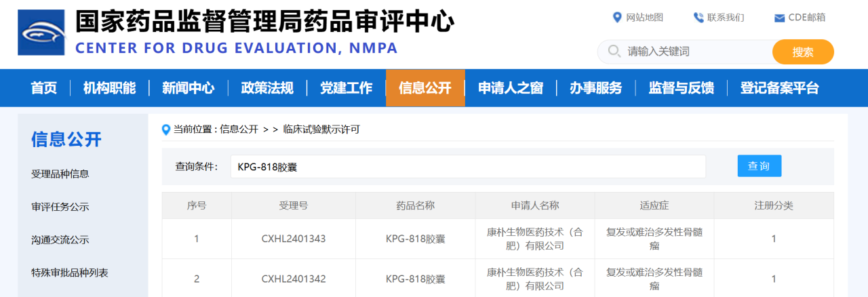The image size is (868, 297).
Task: Open the 机构职能 nav menu
Action: tap(110, 87)
